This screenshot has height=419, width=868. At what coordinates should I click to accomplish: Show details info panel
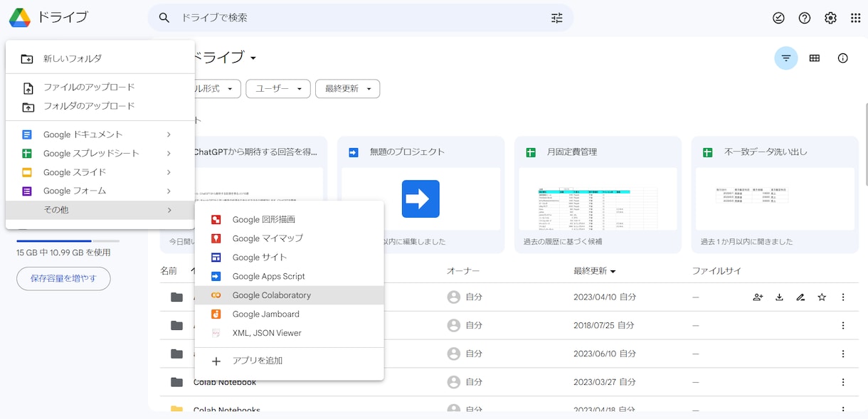pyautogui.click(x=843, y=58)
